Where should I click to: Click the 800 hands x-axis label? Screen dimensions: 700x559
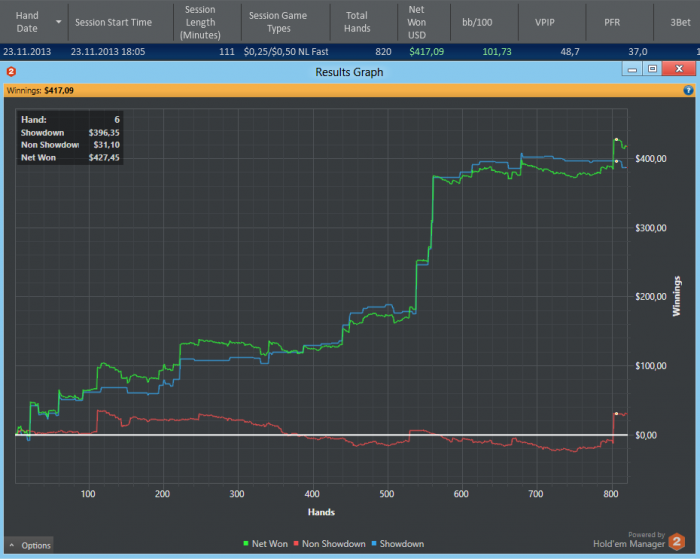point(610,494)
